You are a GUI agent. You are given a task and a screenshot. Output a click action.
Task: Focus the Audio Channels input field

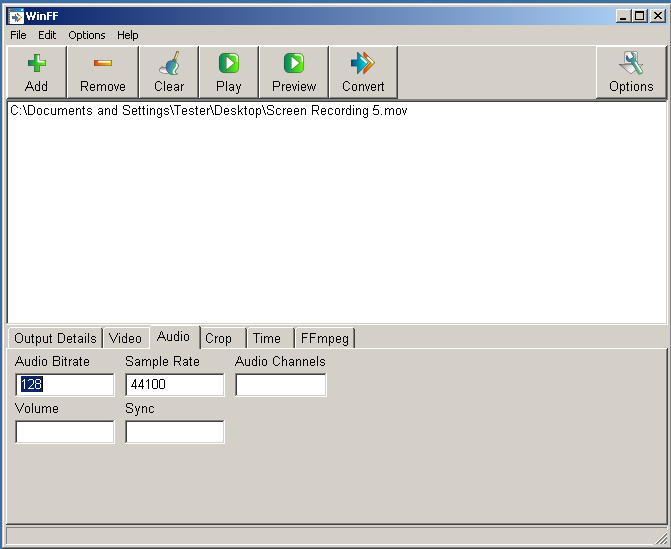pyautogui.click(x=281, y=384)
